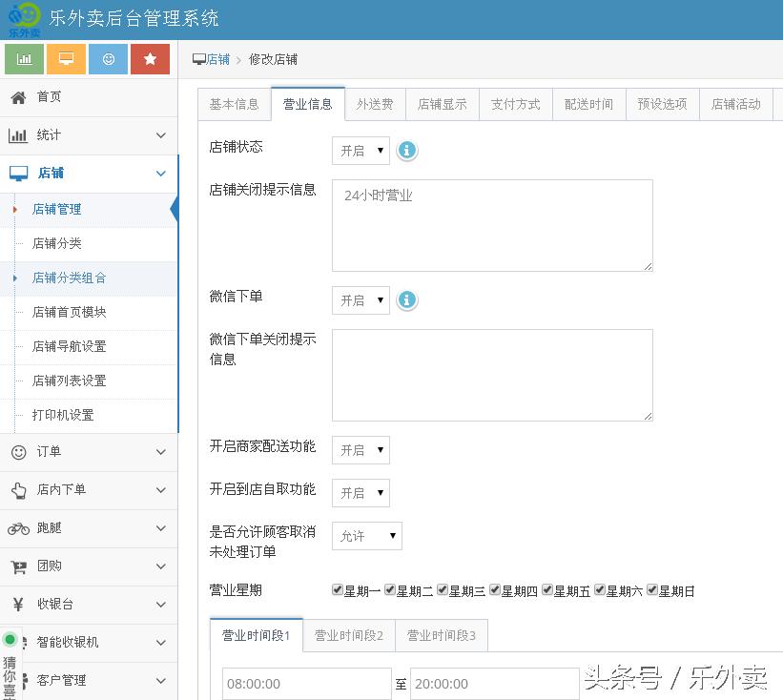Click the blue smiley orders shortcut icon

click(x=108, y=58)
